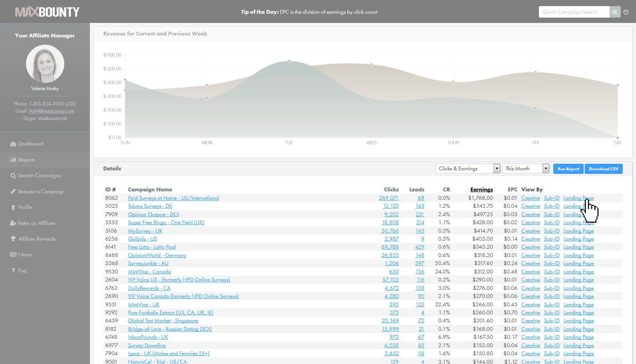636x364 pixels.
Task: Click the search magnifier button
Action: point(615,12)
